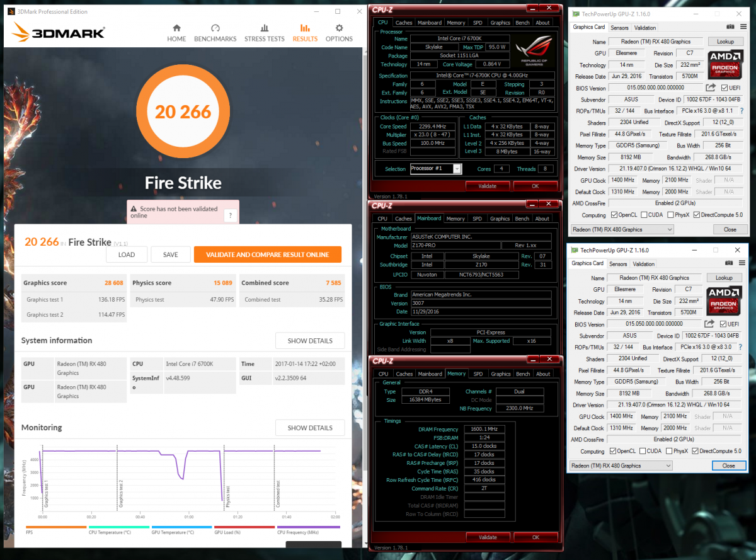The width and height of the screenshot is (756, 560).
Task: Toggle UEFI checkbox in lower GPU-Z window
Action: point(723,324)
